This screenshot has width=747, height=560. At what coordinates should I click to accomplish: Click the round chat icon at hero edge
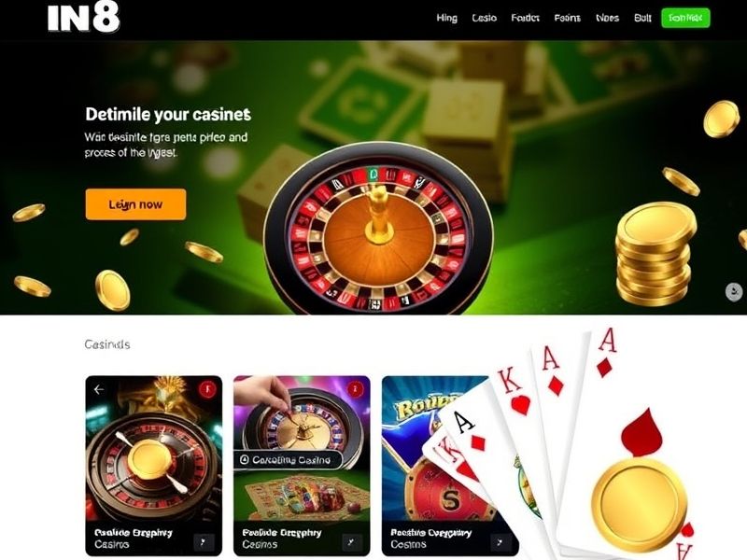(x=734, y=291)
